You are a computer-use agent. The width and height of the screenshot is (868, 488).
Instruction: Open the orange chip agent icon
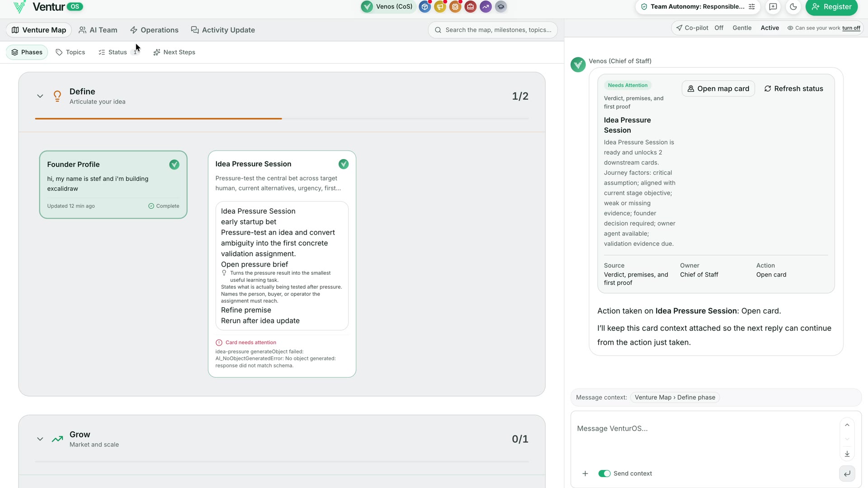coord(455,6)
